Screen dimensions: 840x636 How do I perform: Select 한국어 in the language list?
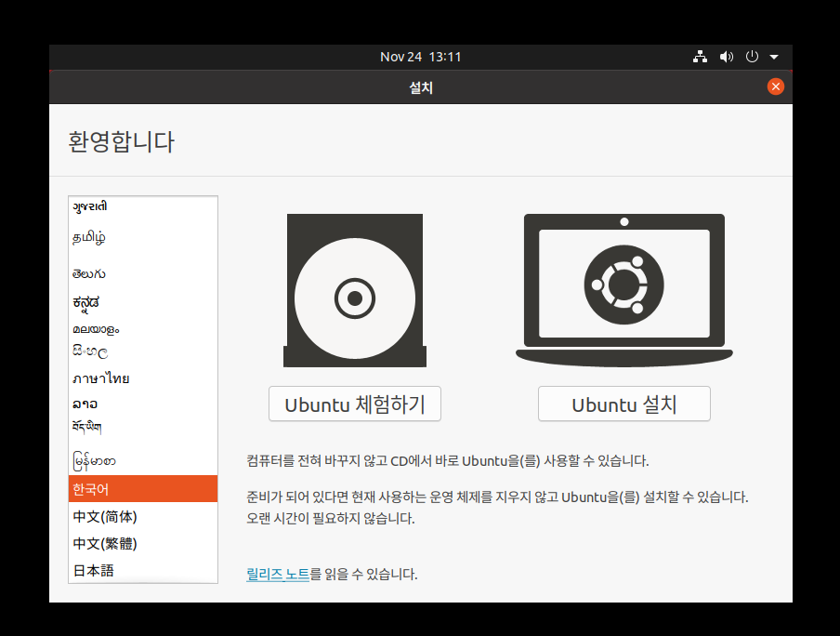pos(143,488)
